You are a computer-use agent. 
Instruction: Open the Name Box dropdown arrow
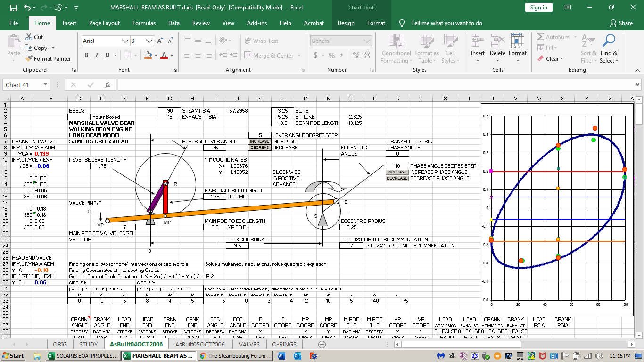[45, 85]
